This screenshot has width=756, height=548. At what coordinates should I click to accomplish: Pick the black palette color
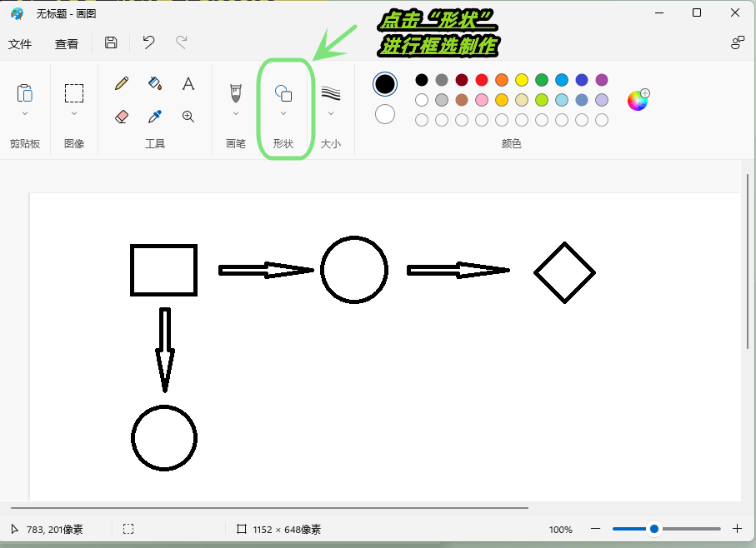tap(422, 80)
